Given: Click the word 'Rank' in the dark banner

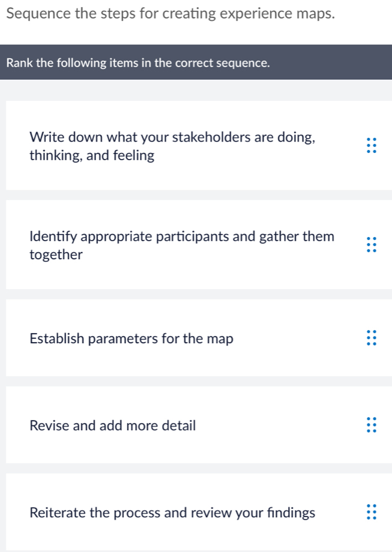Looking at the screenshot, I should coord(20,62).
